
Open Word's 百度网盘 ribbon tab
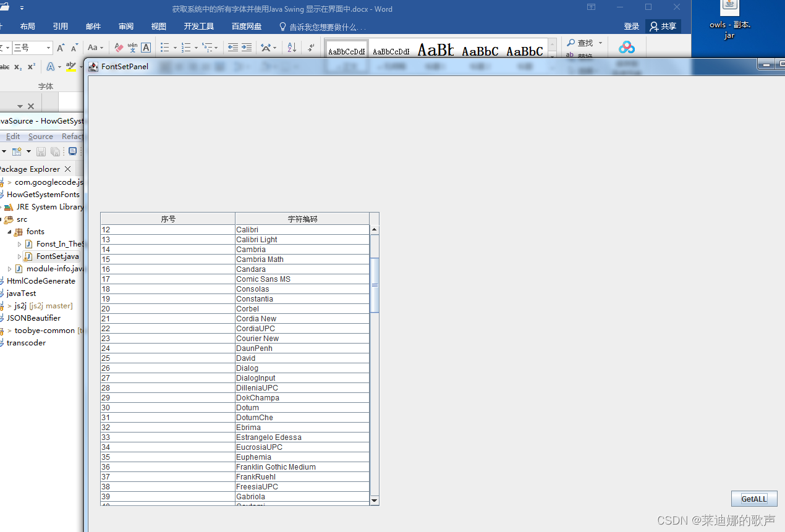click(x=247, y=27)
